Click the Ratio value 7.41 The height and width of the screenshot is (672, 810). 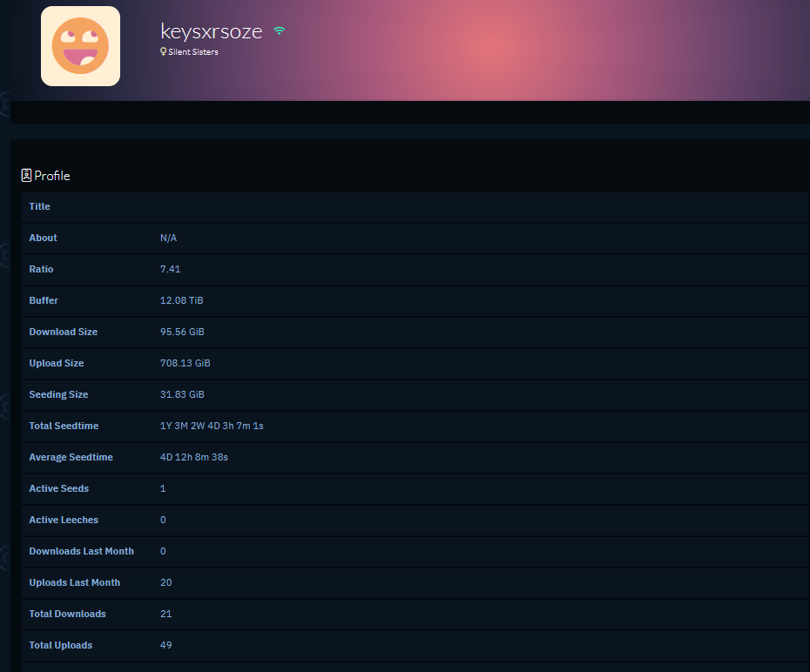click(170, 269)
